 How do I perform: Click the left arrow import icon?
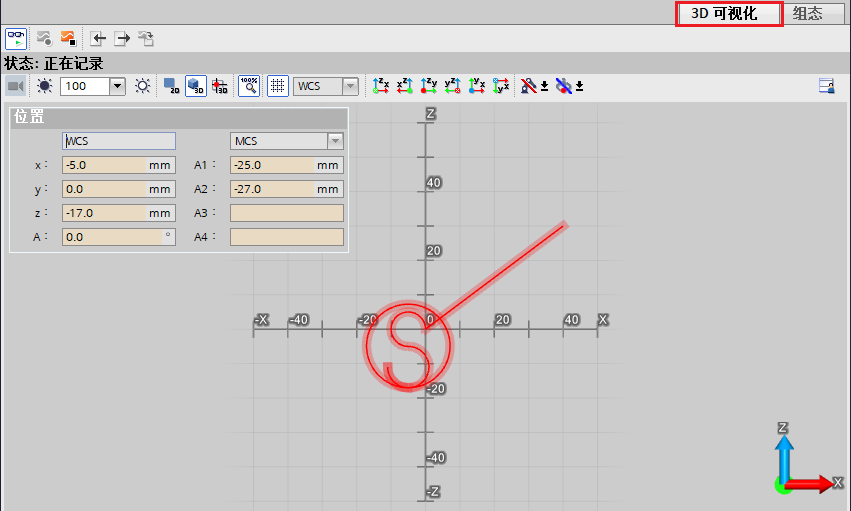(97, 39)
